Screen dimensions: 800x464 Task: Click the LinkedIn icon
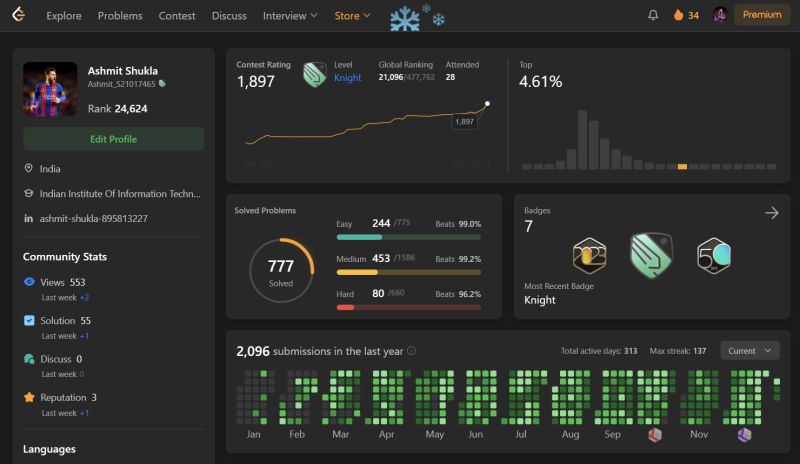point(29,218)
